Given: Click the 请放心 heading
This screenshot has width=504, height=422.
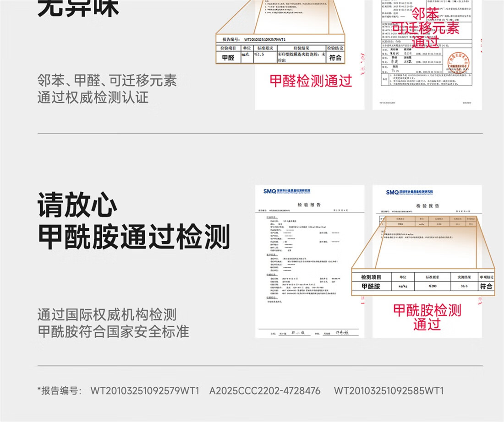Looking at the screenshot, I should [77, 206].
